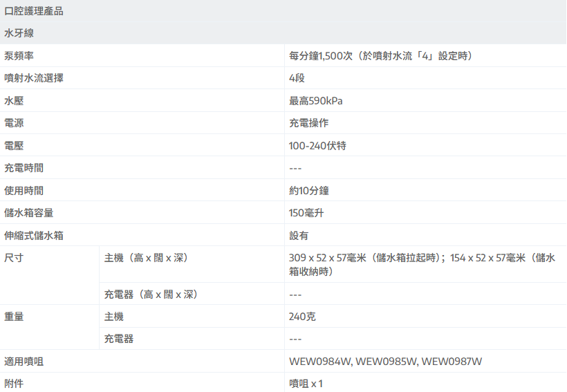Click the 主機（高 x 闊 x 深）dimension label
Viewport: 567px width, 392px height.
coord(146,258)
